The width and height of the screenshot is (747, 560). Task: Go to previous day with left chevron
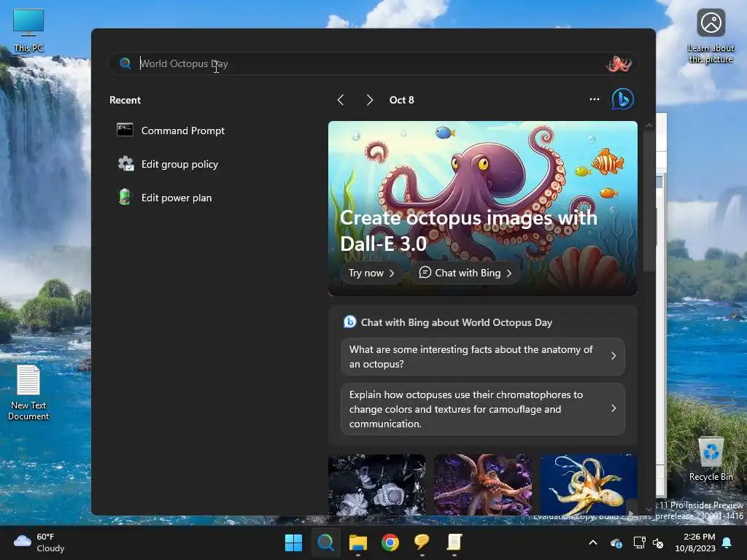point(341,100)
